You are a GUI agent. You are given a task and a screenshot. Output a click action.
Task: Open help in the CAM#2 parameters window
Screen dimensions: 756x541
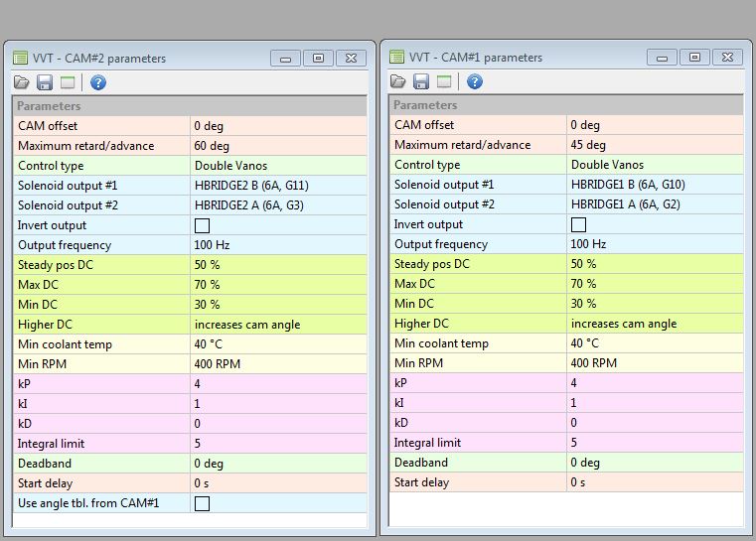point(97,82)
